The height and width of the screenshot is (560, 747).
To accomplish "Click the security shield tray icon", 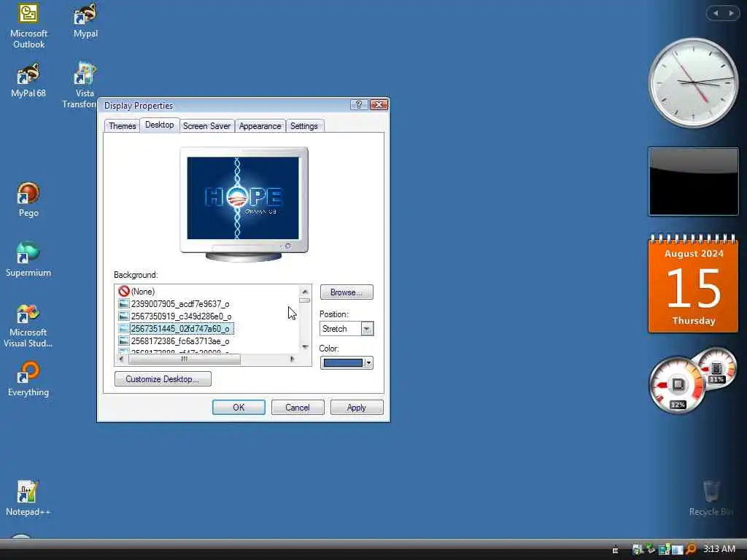I will [x=637, y=550].
